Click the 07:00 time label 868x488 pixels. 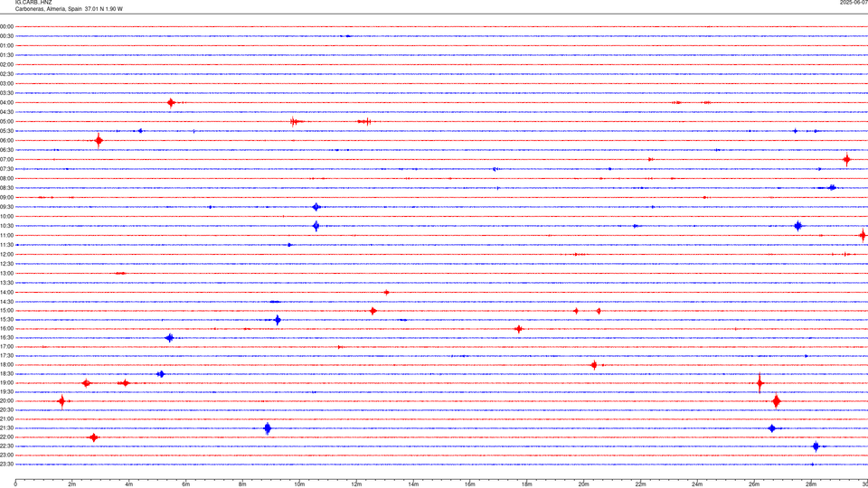pos(6,159)
